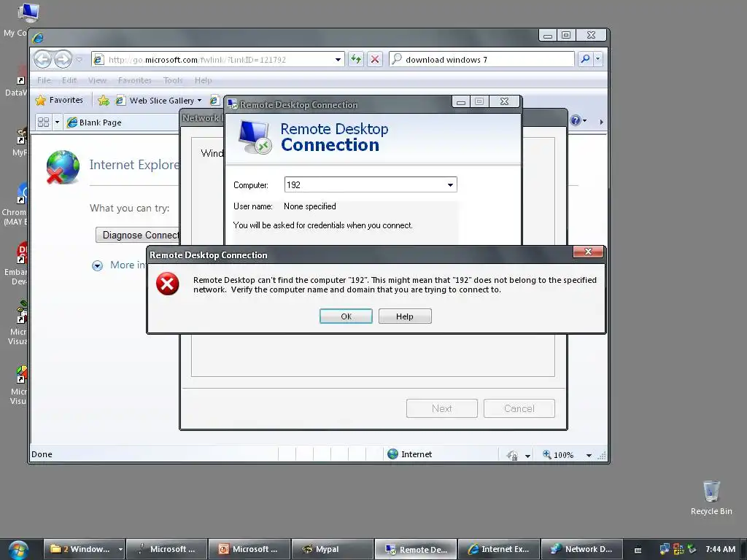This screenshot has height=560, width=747.
Task: Click the Diagnose Connection Problems button
Action: tap(138, 235)
